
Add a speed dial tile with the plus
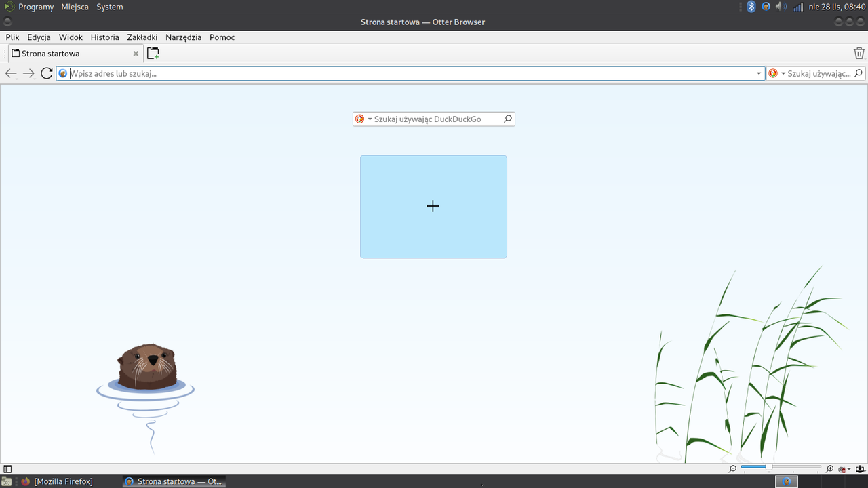tap(433, 206)
